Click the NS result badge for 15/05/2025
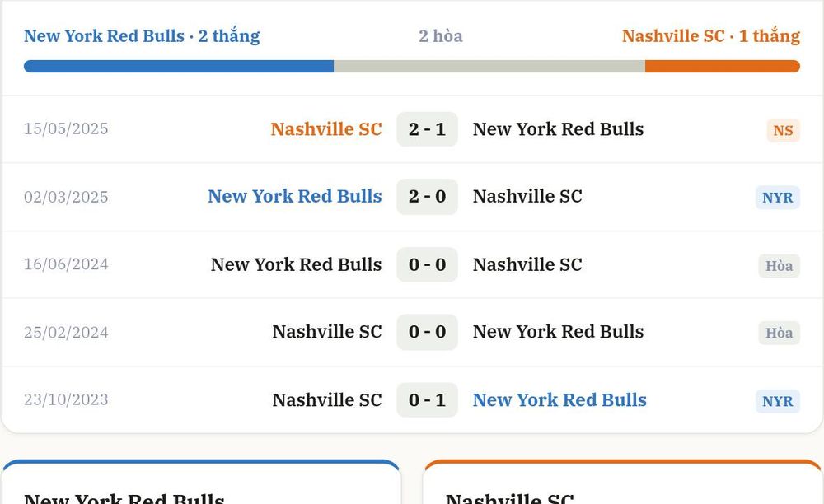824x504 pixels. point(783,130)
